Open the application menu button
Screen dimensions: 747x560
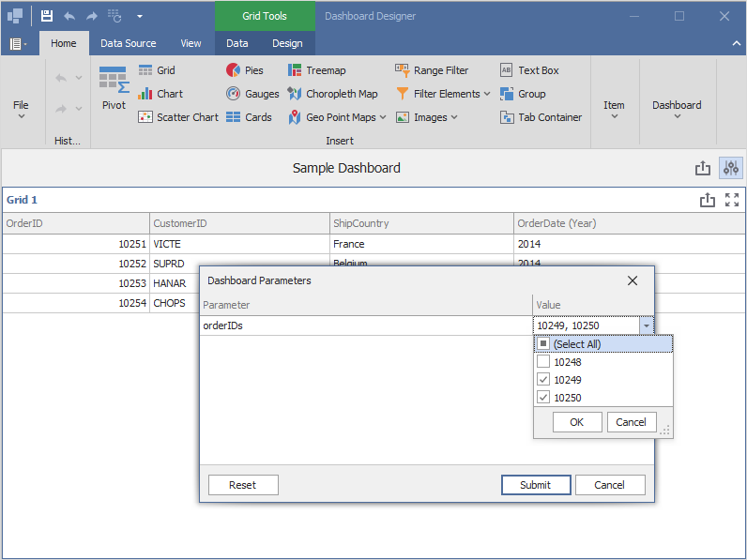(x=18, y=44)
